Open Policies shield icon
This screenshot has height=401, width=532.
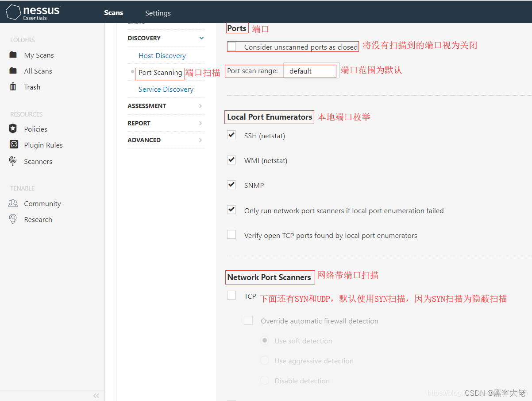point(13,129)
